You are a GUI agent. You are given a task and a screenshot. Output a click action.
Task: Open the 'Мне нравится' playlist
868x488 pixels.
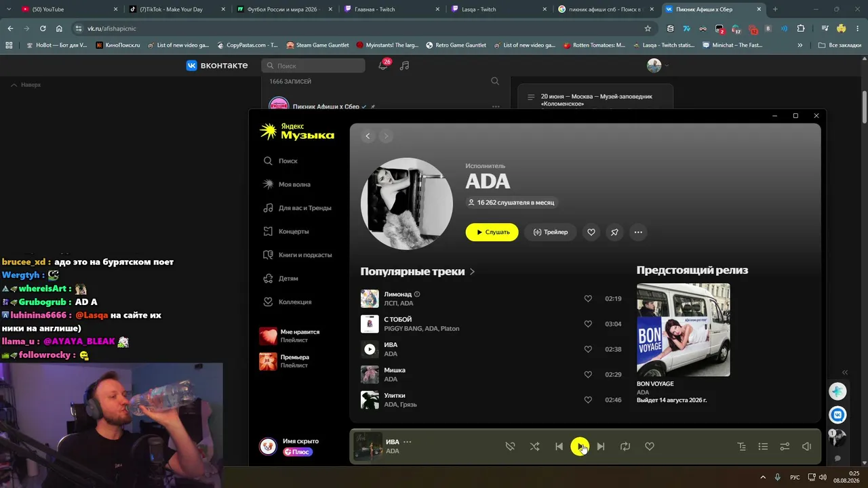click(x=292, y=336)
